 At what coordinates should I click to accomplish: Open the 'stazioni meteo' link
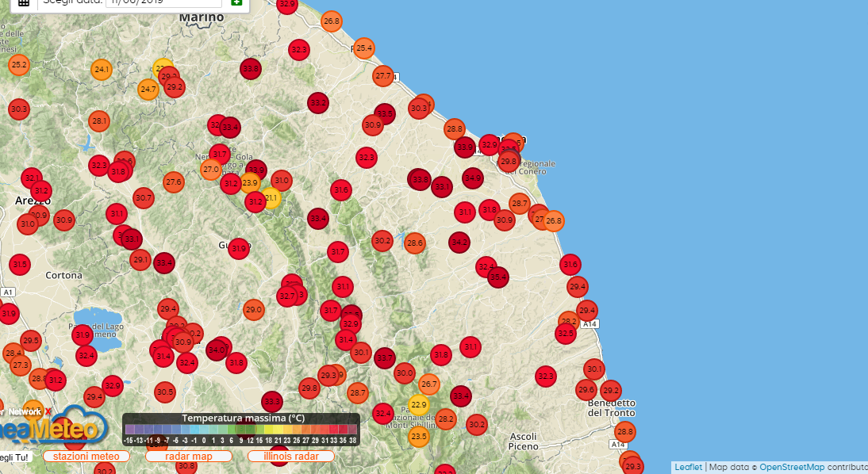pos(86,457)
